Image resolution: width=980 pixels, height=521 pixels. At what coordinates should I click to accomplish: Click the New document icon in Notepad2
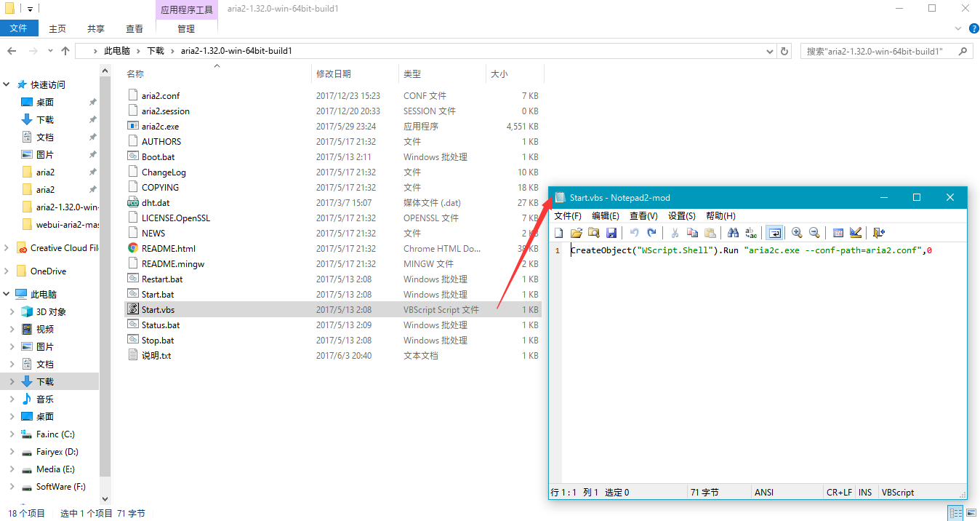pyautogui.click(x=559, y=233)
